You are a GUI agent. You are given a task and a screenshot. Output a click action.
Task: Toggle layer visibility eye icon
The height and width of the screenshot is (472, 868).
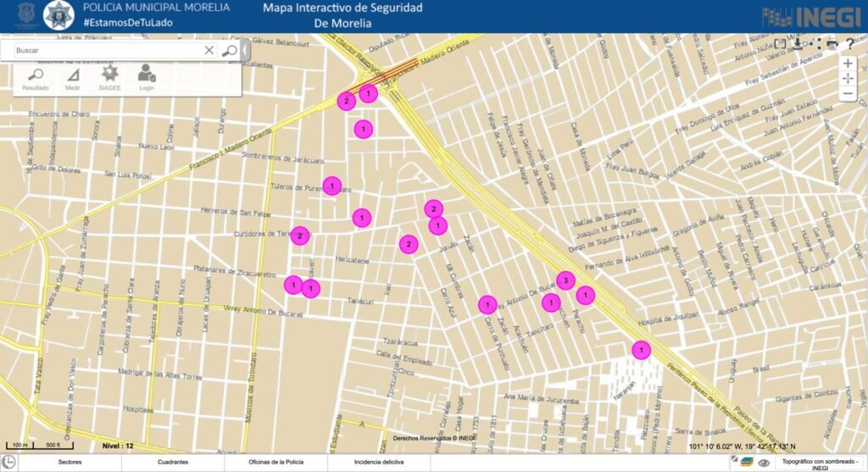764,463
